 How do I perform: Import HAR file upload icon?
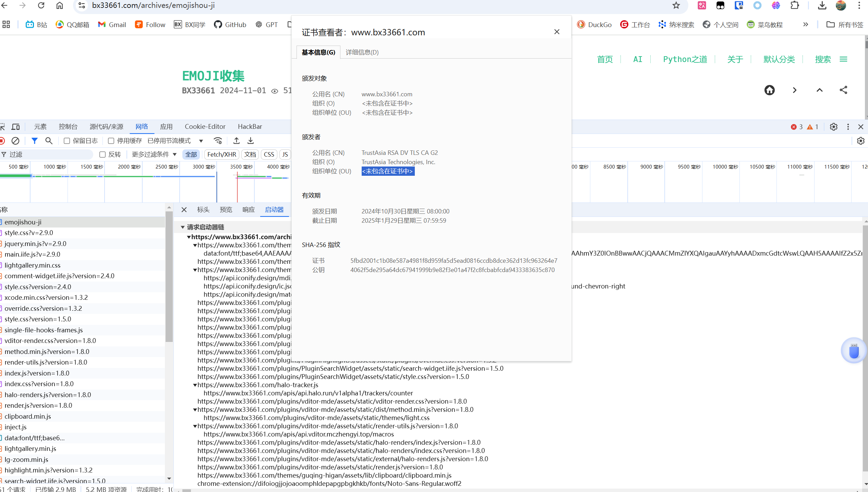pos(237,141)
